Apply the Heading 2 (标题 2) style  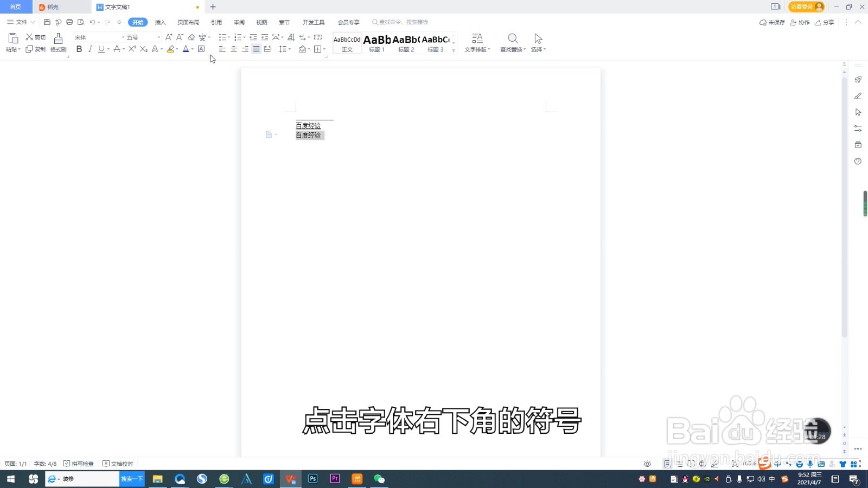tap(406, 43)
